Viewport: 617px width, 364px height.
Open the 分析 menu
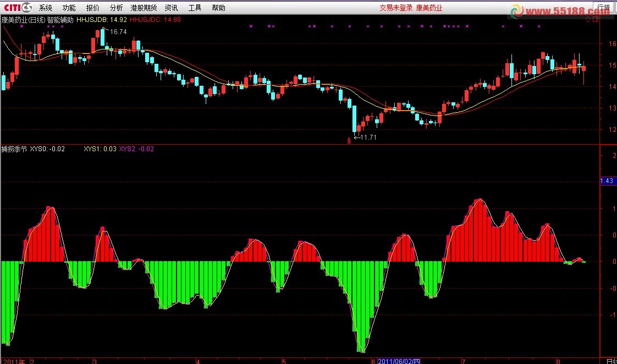tap(116, 8)
